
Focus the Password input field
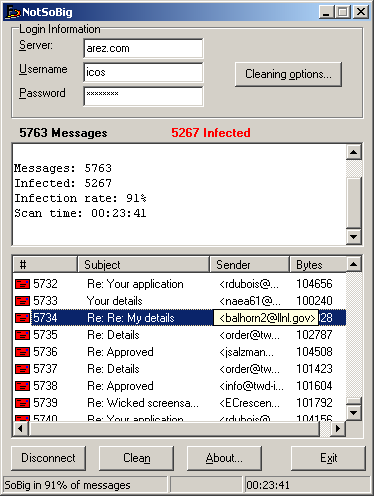(143, 96)
